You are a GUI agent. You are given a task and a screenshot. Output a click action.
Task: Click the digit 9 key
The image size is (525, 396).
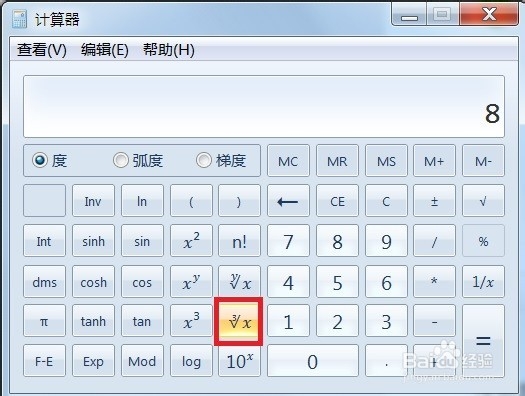pyautogui.click(x=386, y=240)
